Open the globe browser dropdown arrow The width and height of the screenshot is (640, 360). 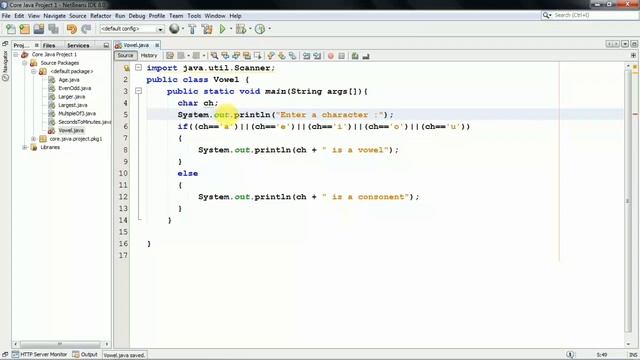click(182, 29)
